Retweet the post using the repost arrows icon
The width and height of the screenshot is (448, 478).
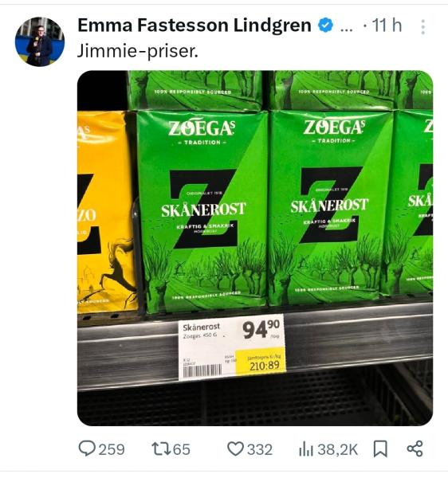(x=161, y=449)
